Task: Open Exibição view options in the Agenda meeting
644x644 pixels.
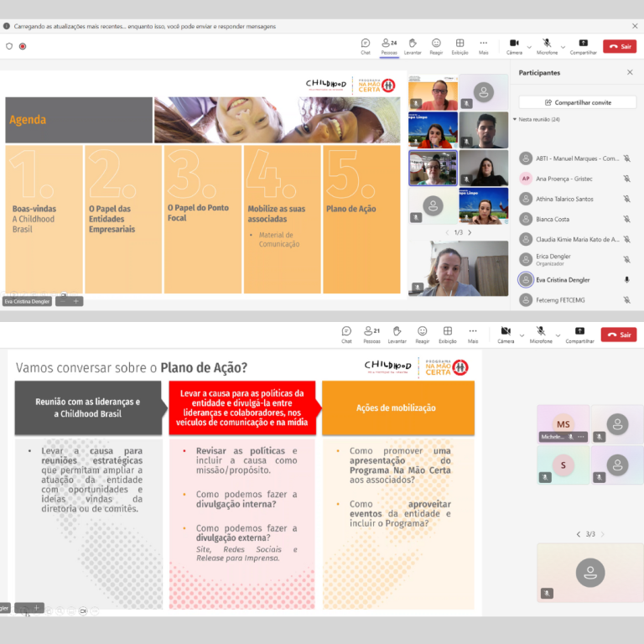Action: tap(460, 46)
